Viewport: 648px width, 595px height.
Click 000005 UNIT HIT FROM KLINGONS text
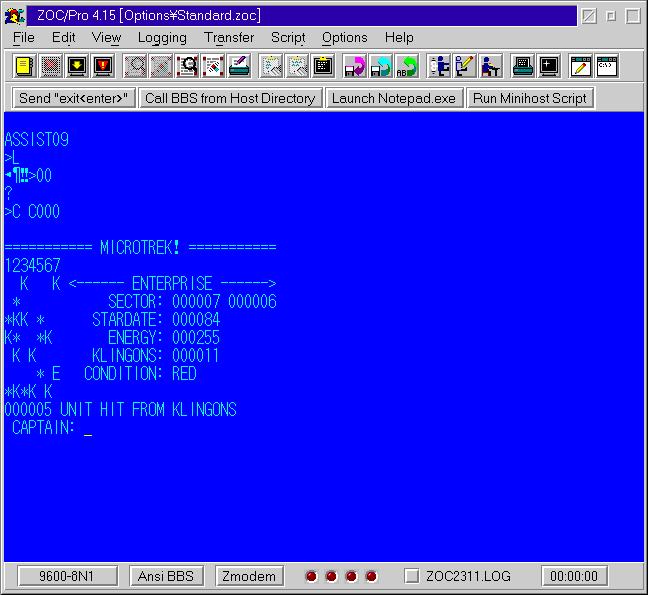[120, 409]
